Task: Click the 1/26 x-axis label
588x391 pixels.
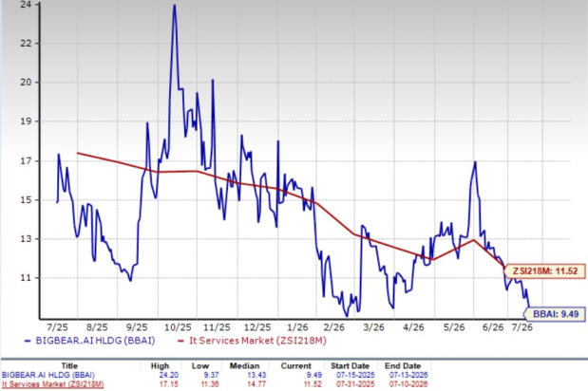Action: click(297, 327)
